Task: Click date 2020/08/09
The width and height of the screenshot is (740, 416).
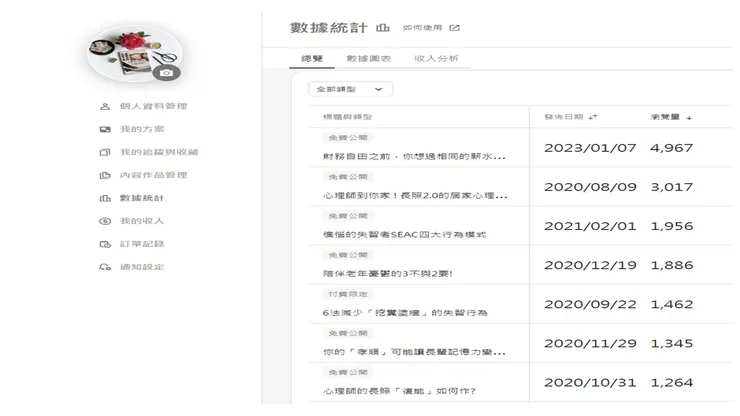Action: tap(590, 187)
